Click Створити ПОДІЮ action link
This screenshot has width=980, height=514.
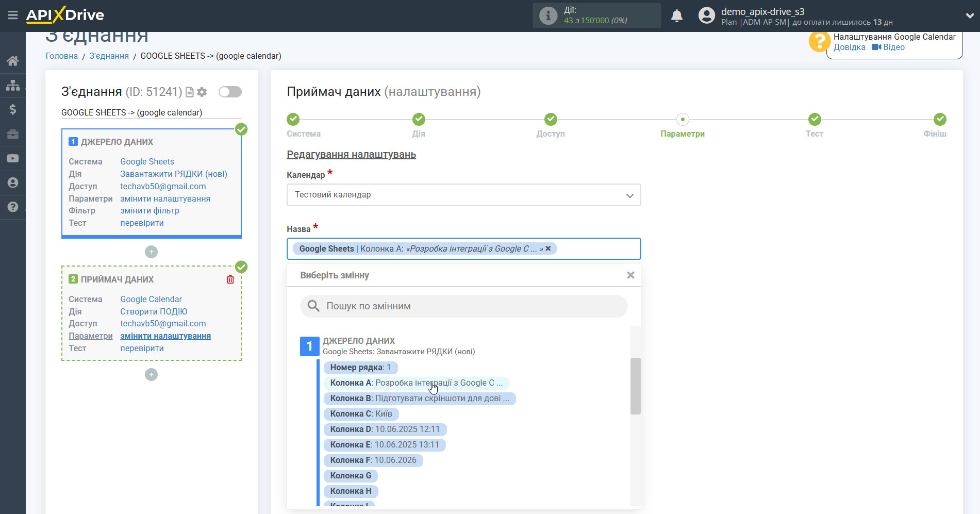[154, 311]
